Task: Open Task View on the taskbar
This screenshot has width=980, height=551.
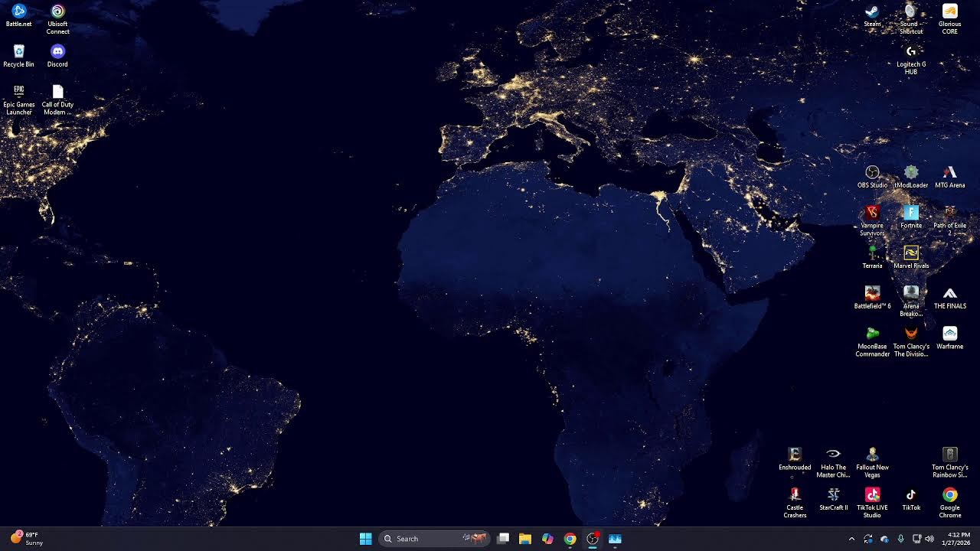Action: [x=503, y=539]
